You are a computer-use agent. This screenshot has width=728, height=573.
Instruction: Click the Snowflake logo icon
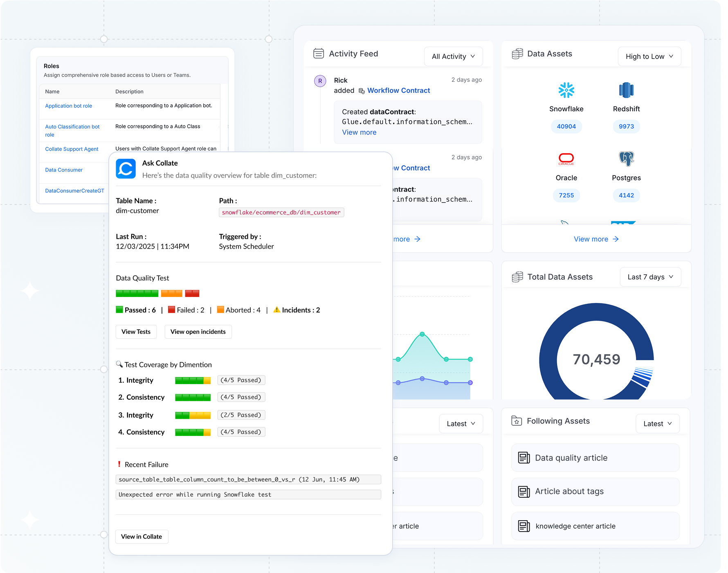(x=566, y=90)
